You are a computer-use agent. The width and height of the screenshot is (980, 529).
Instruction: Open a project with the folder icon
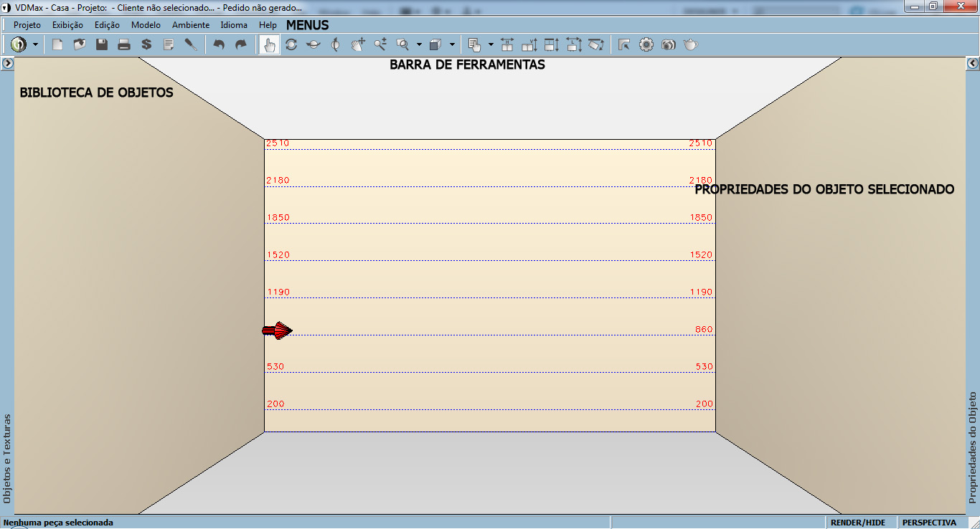pyautogui.click(x=80, y=44)
